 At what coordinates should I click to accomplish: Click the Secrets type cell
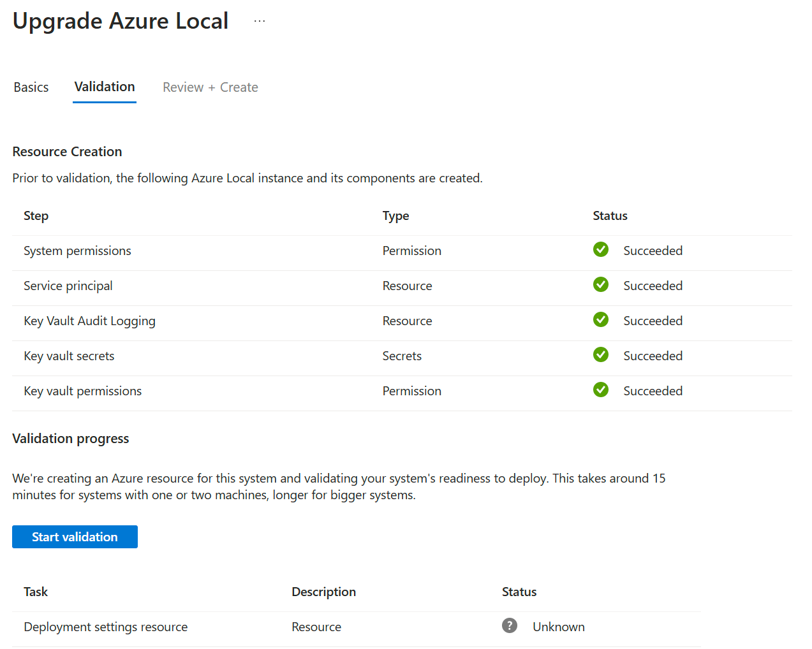[x=402, y=356]
